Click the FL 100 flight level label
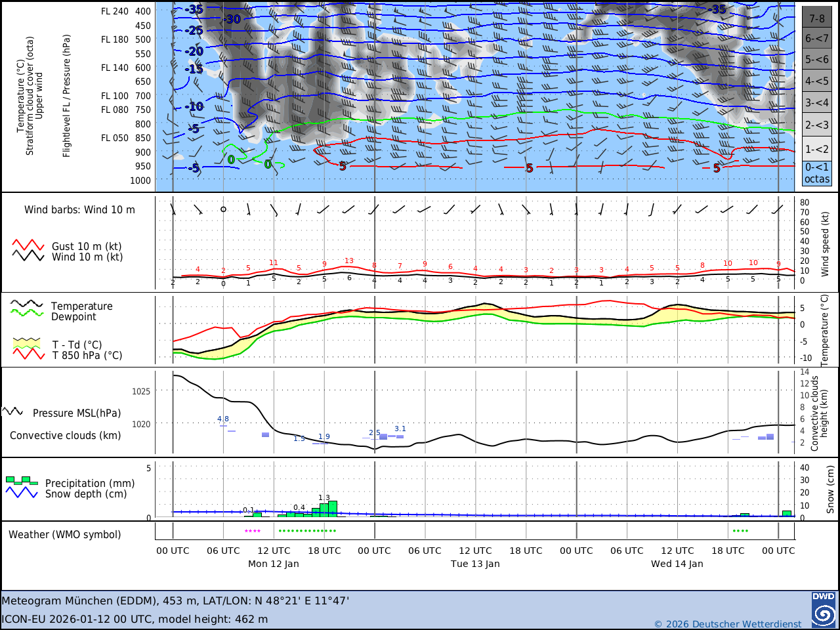The width and height of the screenshot is (840, 630). (115, 96)
